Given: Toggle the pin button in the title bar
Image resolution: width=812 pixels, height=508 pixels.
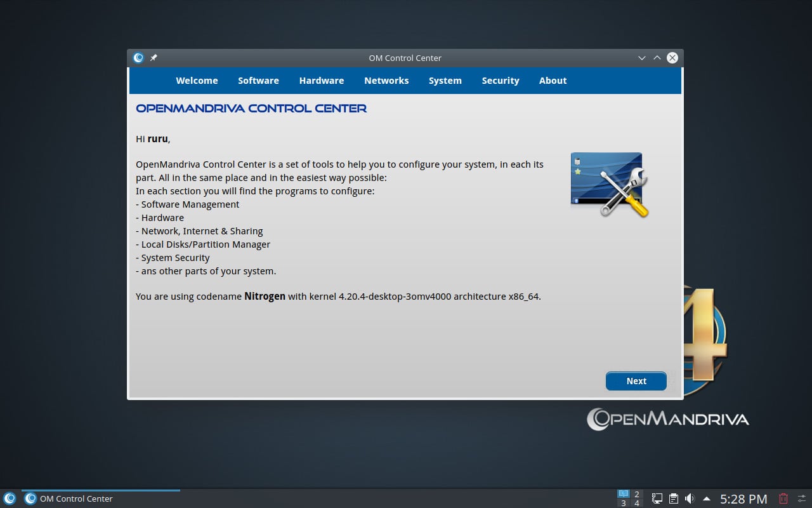Looking at the screenshot, I should [x=153, y=58].
